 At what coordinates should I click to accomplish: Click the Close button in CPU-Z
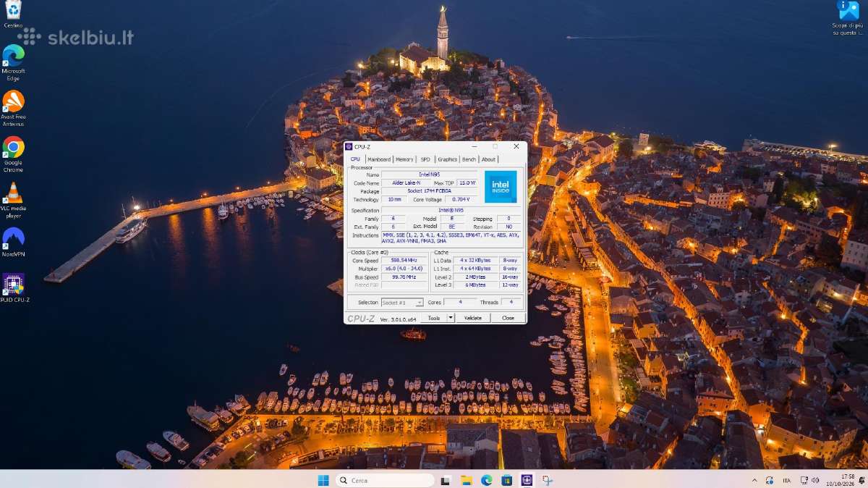(508, 318)
